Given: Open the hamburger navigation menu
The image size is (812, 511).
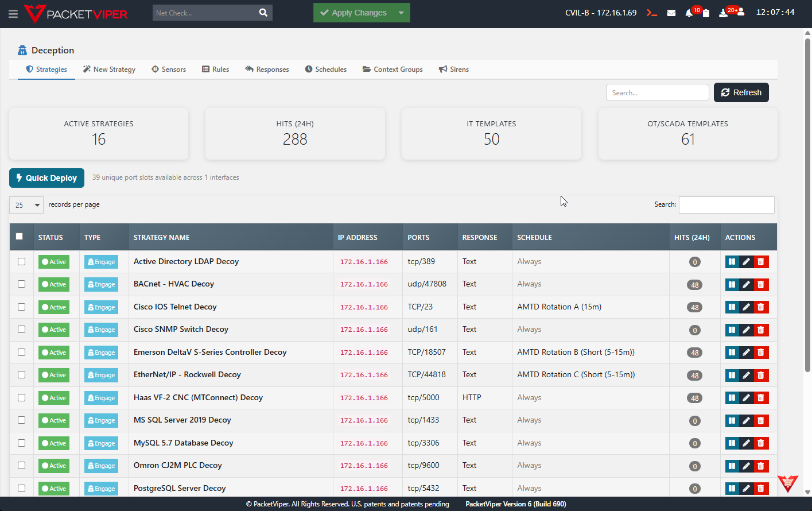Looking at the screenshot, I should coord(13,13).
